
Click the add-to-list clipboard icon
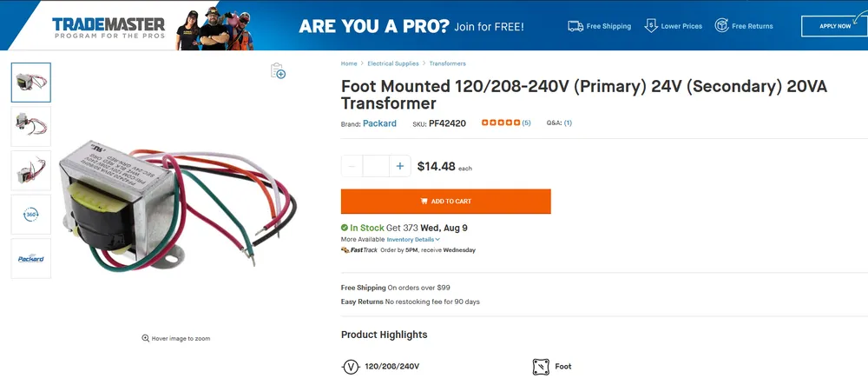pos(278,71)
